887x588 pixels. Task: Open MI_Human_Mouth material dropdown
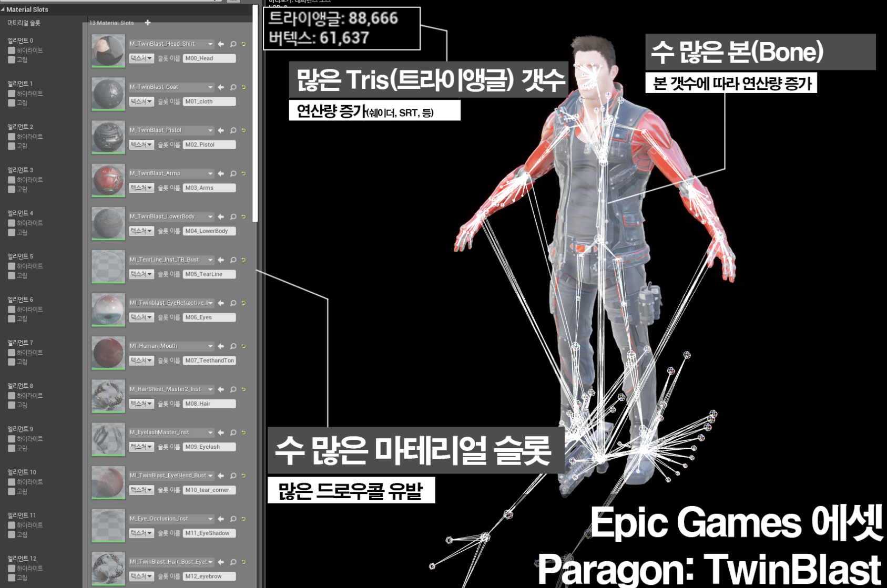171,346
